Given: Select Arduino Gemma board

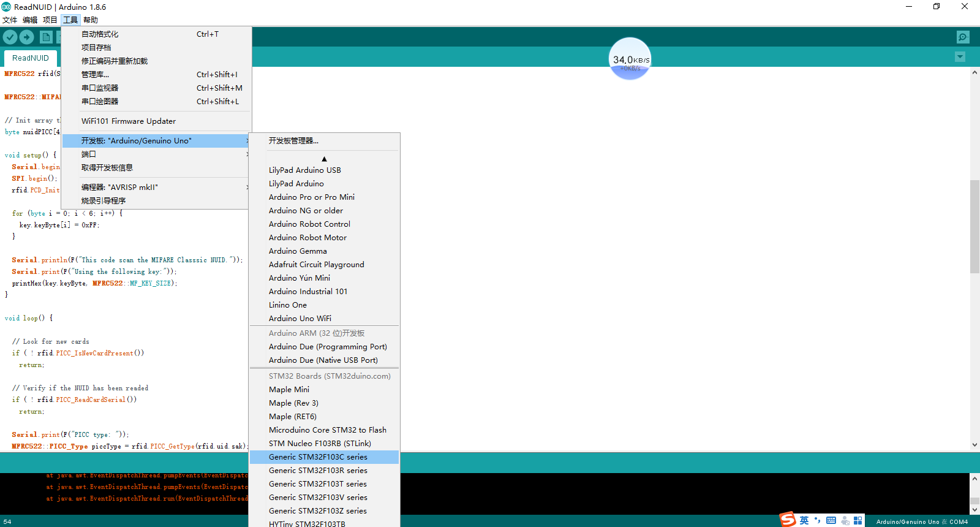Looking at the screenshot, I should 324,251.
